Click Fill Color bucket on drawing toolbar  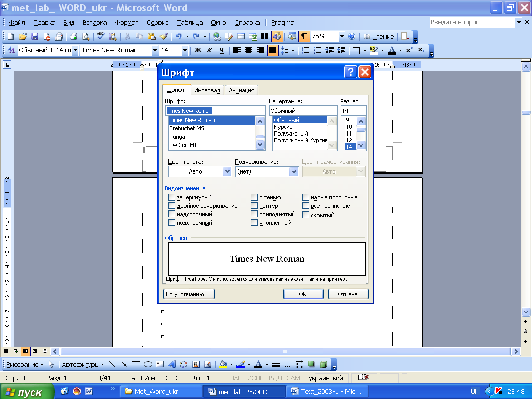point(223,364)
